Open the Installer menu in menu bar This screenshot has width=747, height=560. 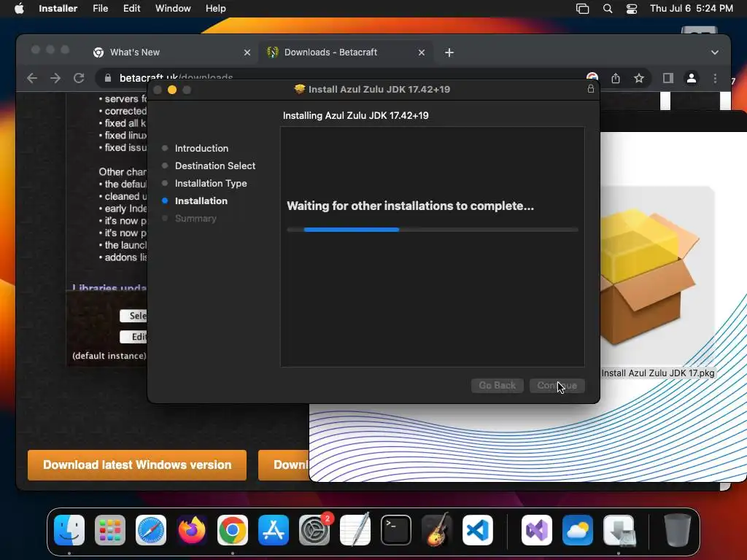point(58,9)
